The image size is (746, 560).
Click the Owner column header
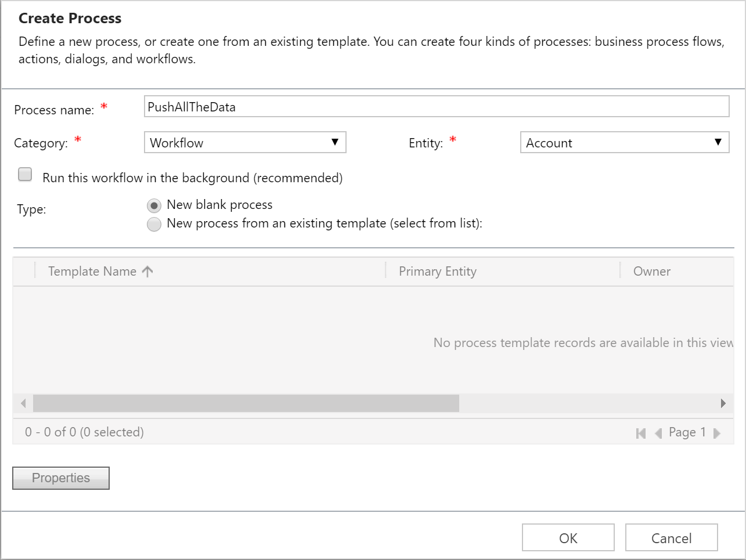[651, 271]
